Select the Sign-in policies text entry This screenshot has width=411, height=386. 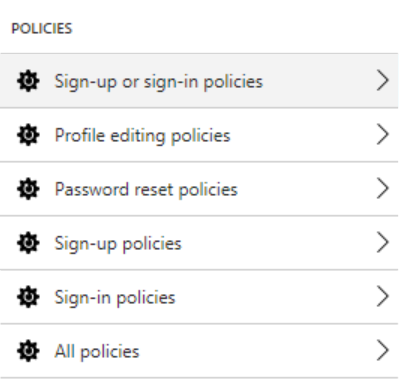[115, 298]
